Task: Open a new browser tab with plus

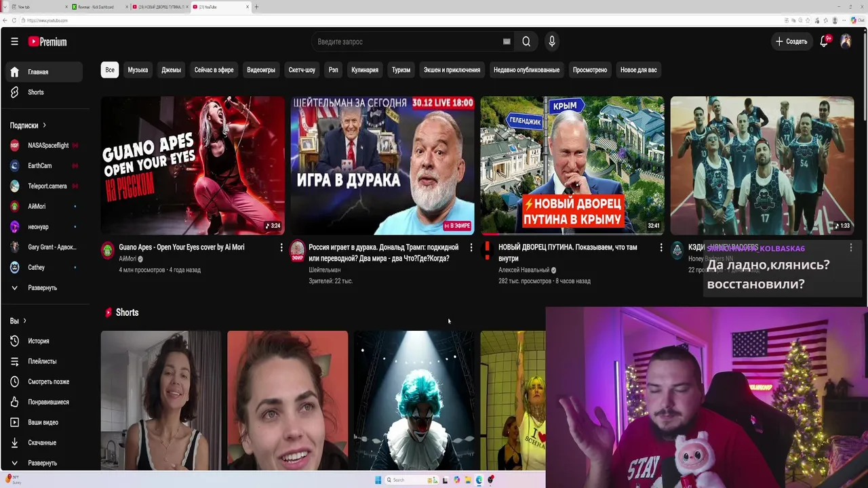Action: [x=256, y=7]
